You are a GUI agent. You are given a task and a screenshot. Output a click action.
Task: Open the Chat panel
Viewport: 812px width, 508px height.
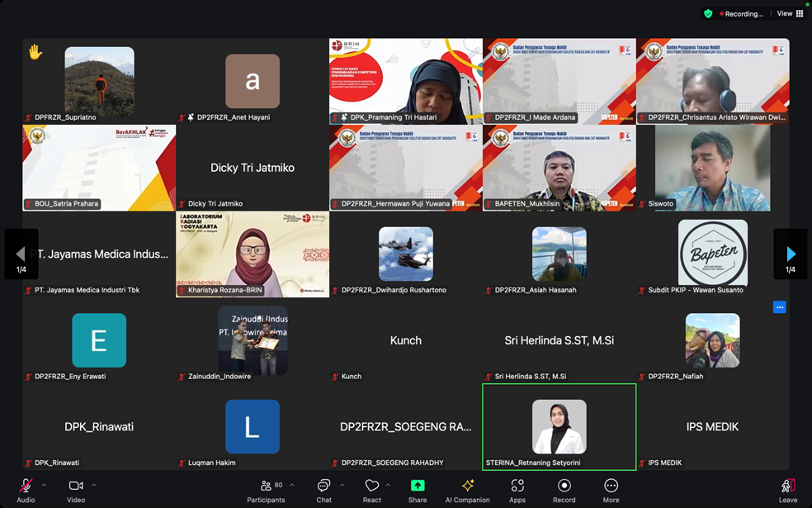pos(323,487)
